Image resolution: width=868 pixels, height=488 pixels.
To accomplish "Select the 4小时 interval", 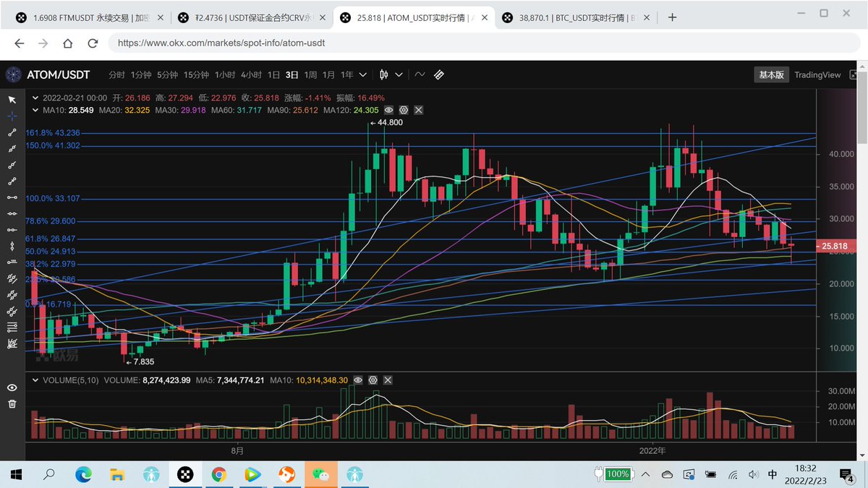I will [x=251, y=74].
